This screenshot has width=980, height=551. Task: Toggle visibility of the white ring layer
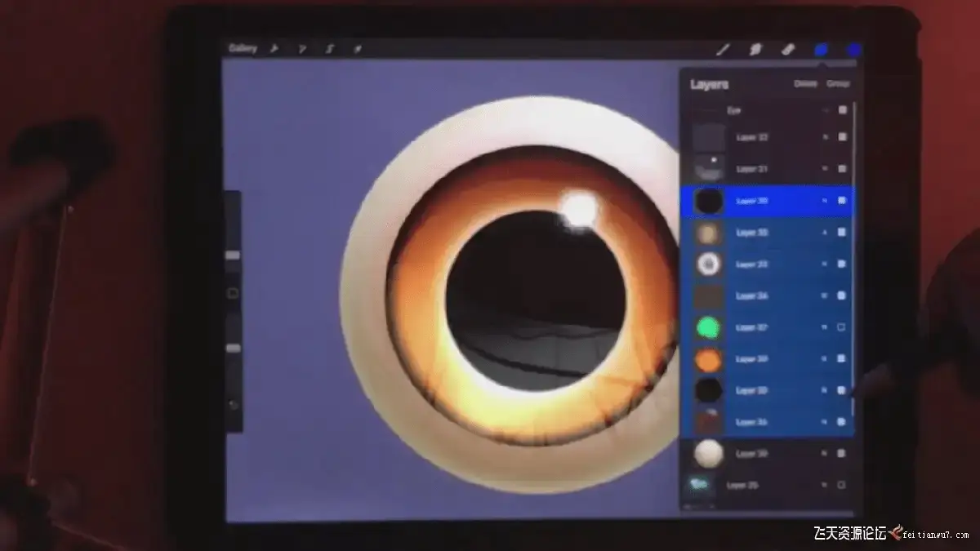click(x=842, y=264)
